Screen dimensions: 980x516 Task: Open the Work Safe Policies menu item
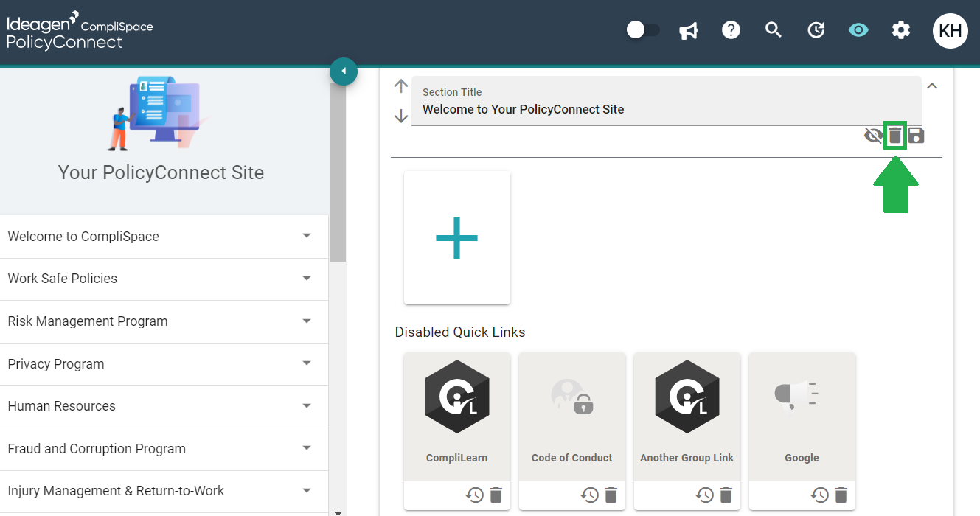[x=164, y=279]
